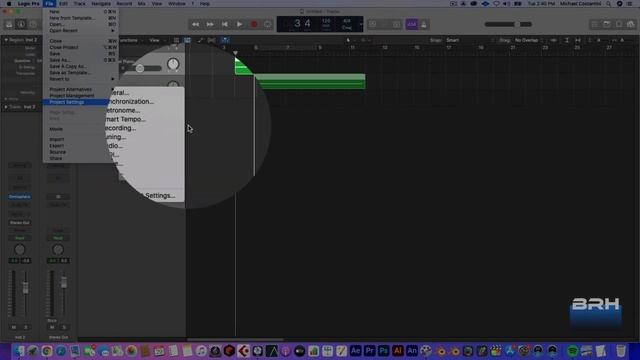Click the Stereo Out output slot

(20, 223)
